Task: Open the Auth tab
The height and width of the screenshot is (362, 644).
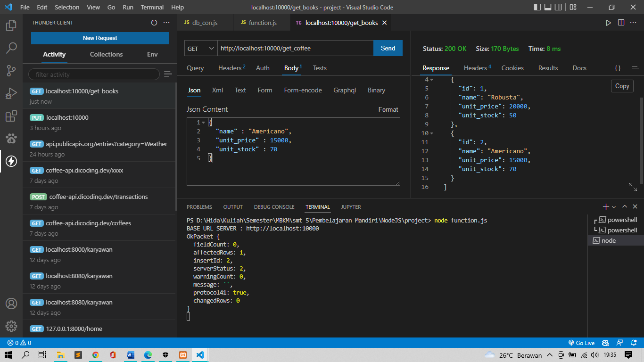Action: click(x=263, y=68)
